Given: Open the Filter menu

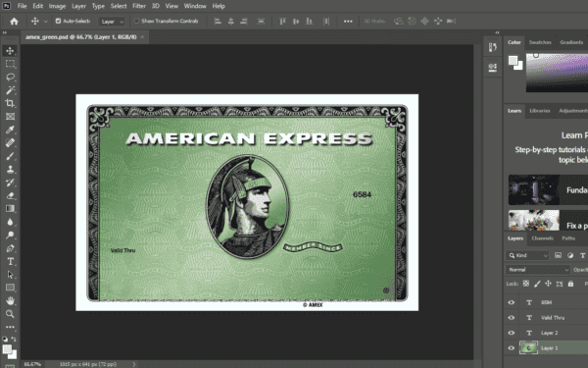Looking at the screenshot, I should [x=139, y=6].
